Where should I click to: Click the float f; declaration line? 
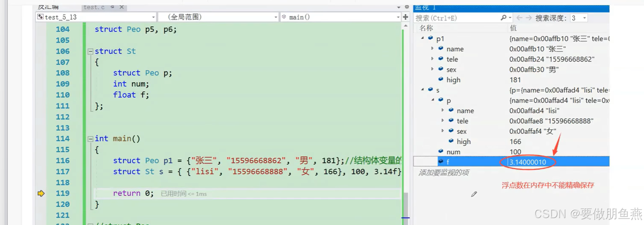point(131,95)
